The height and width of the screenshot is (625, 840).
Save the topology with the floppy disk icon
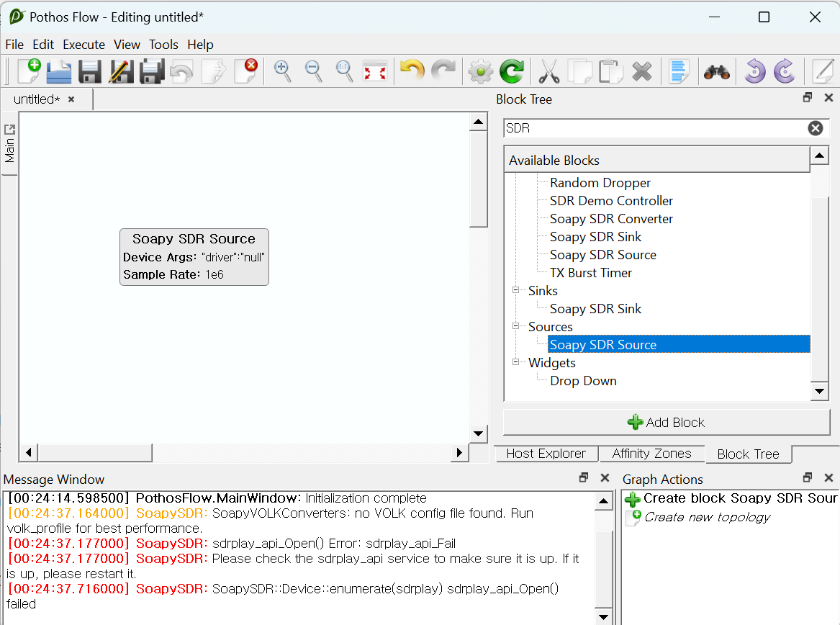89,71
